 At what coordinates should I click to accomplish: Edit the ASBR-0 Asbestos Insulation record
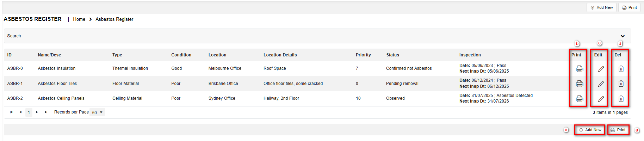(601, 69)
